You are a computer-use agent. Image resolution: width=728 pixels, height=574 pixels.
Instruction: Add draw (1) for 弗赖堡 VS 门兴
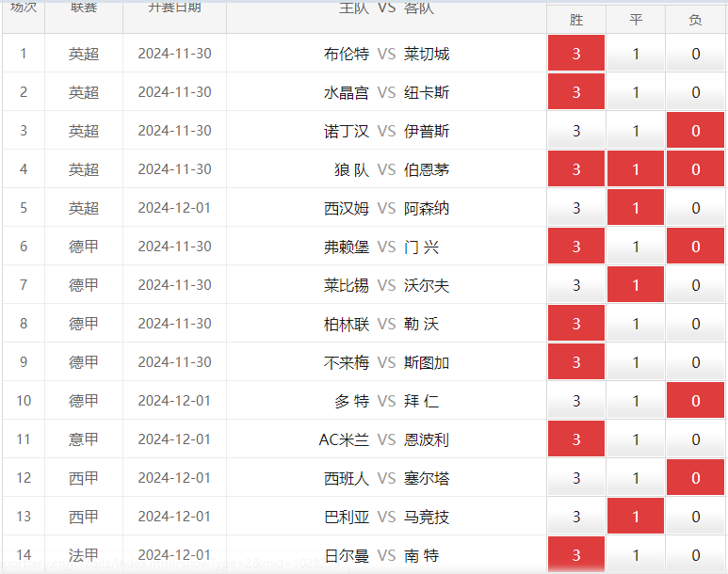click(636, 246)
